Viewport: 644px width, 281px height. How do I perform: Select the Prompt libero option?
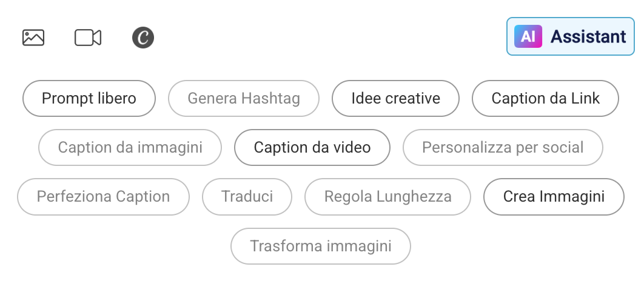(x=89, y=98)
